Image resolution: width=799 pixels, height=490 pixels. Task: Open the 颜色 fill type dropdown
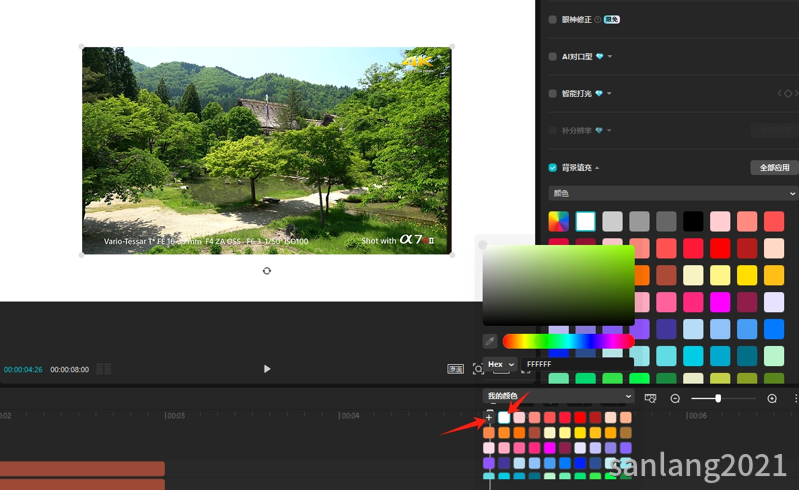click(672, 193)
